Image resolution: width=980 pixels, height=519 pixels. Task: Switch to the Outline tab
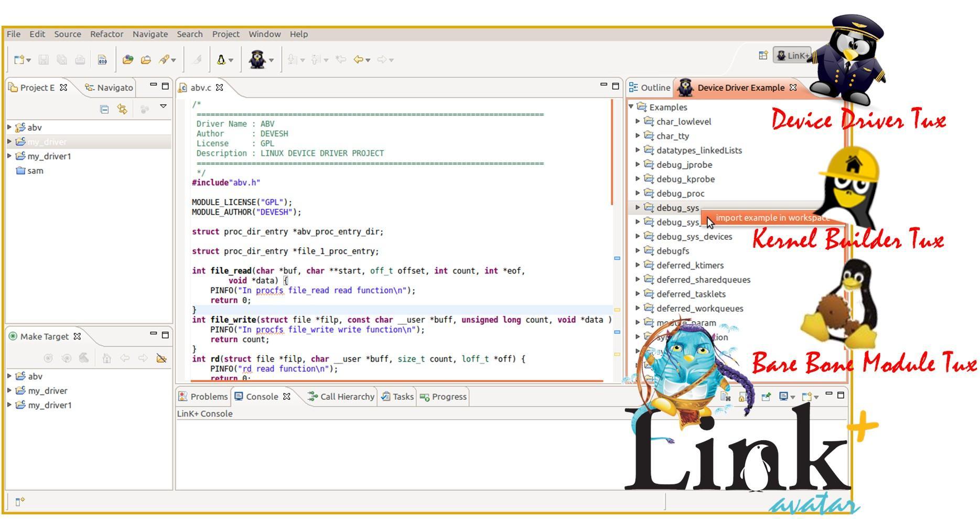click(x=650, y=88)
